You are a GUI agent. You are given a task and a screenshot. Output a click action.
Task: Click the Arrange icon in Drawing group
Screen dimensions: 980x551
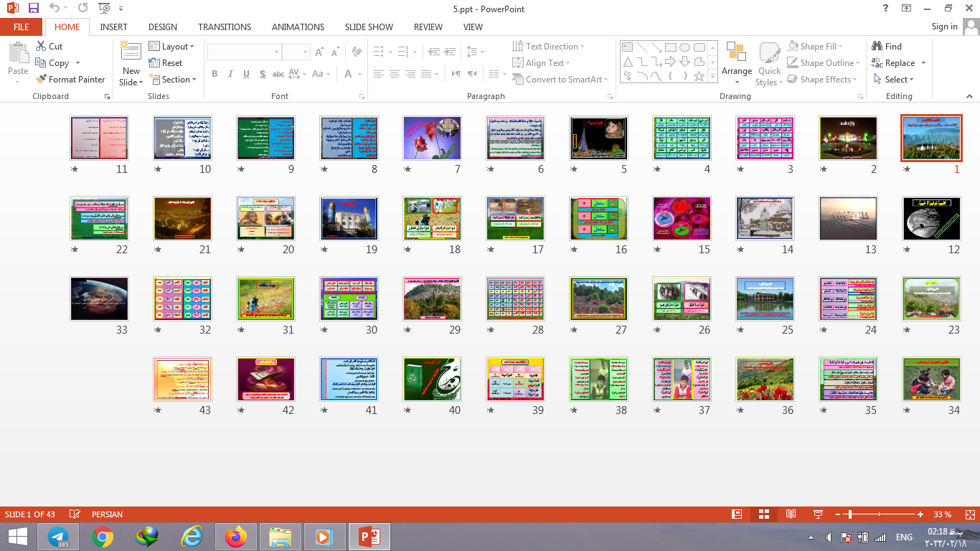736,57
